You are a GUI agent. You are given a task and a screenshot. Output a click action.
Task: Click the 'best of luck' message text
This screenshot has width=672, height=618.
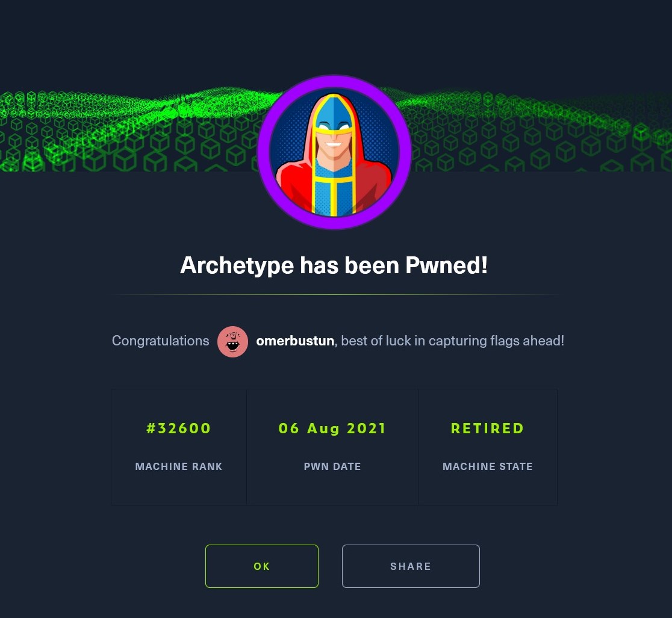(452, 341)
